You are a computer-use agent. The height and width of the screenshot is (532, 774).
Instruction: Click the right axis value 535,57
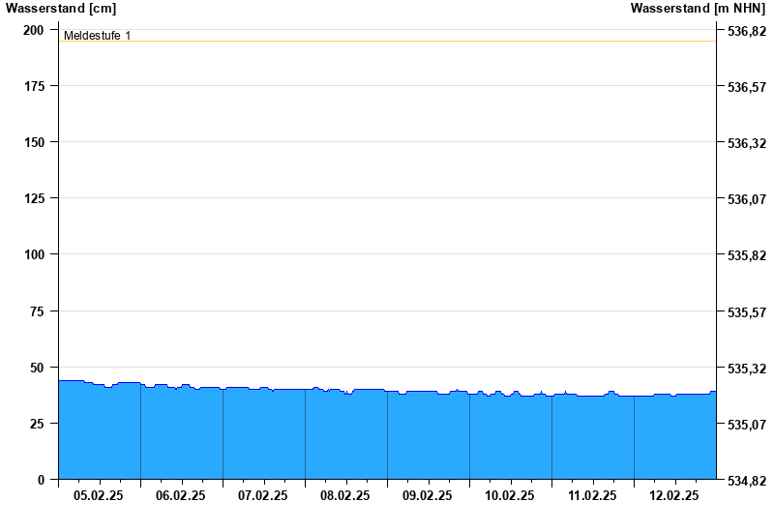[747, 312]
